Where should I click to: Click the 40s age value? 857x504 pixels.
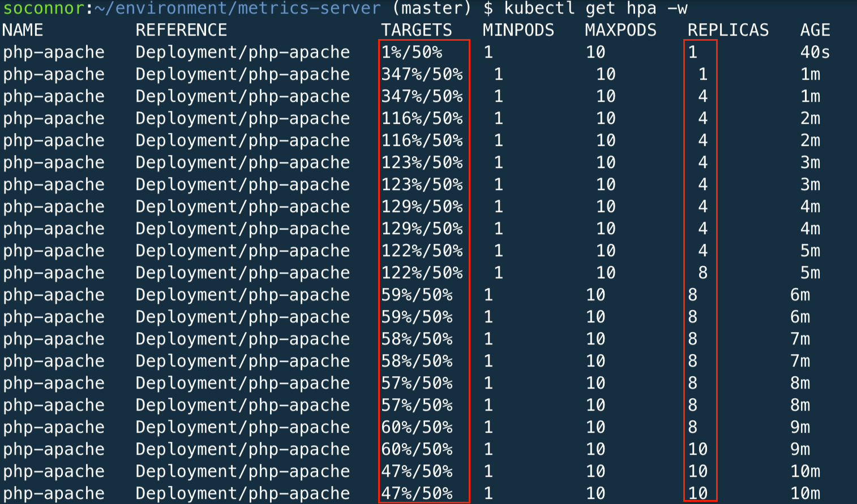[815, 52]
